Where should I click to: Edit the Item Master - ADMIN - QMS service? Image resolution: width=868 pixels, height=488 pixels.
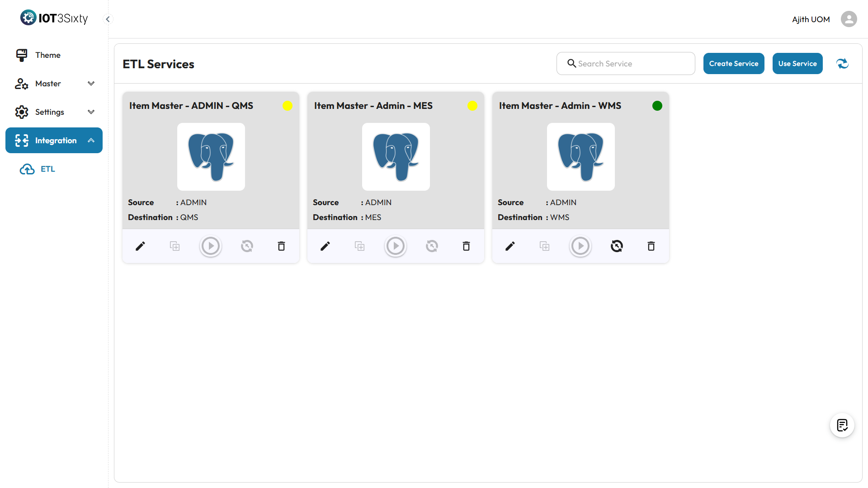(x=140, y=246)
